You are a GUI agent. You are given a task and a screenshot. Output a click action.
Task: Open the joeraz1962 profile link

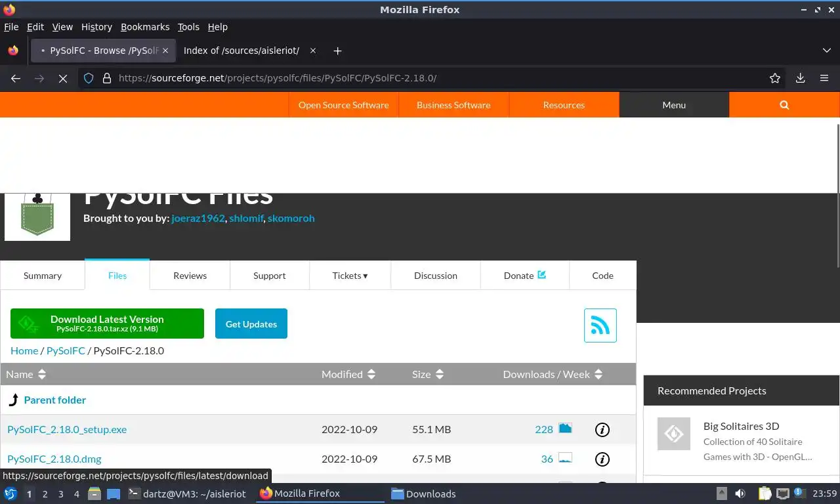(x=198, y=218)
